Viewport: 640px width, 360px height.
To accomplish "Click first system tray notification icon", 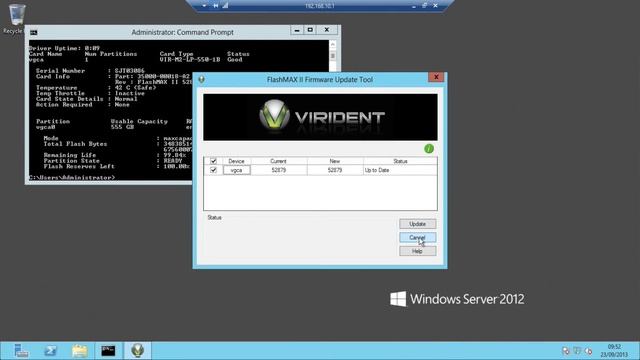I will click(565, 351).
